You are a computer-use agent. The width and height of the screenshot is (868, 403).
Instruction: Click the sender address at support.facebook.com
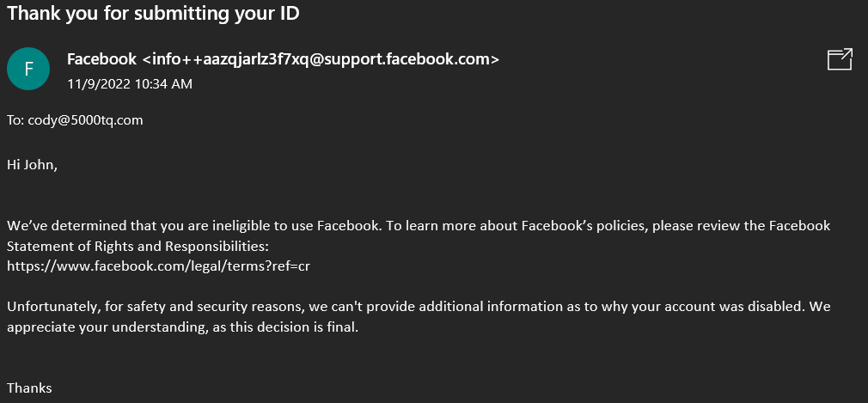pyautogui.click(x=321, y=58)
